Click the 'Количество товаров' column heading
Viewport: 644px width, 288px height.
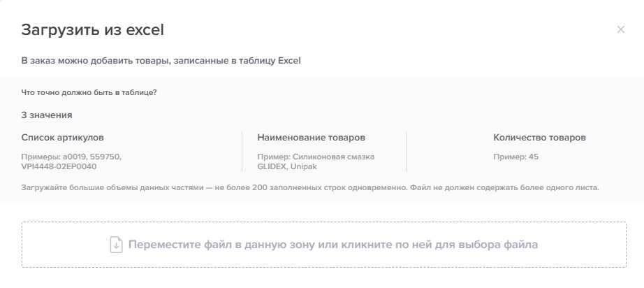tap(539, 138)
